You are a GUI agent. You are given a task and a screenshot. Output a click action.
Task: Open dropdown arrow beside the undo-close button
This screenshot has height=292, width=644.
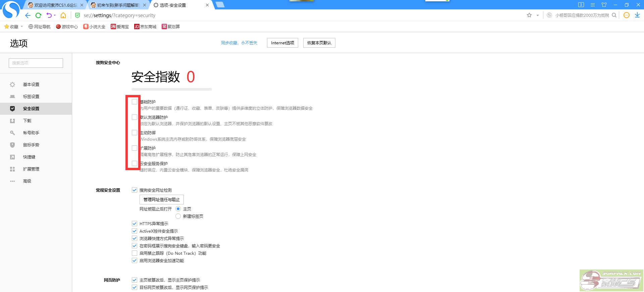point(55,15)
